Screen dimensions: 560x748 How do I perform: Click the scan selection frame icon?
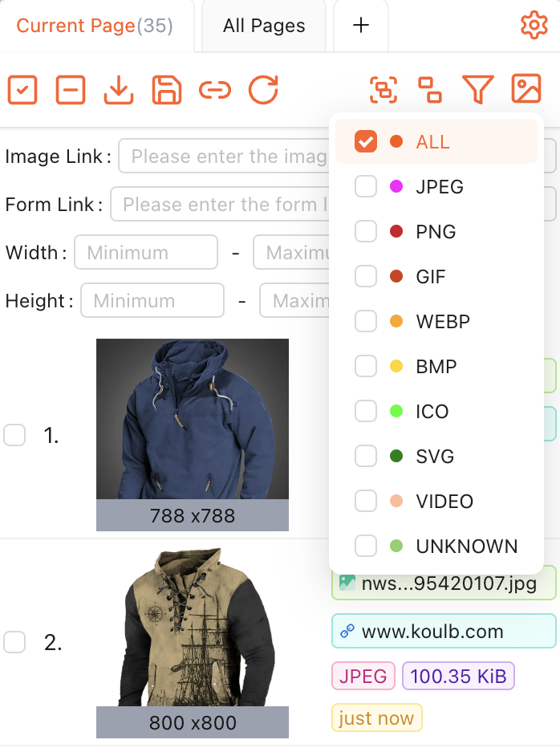coord(383,90)
